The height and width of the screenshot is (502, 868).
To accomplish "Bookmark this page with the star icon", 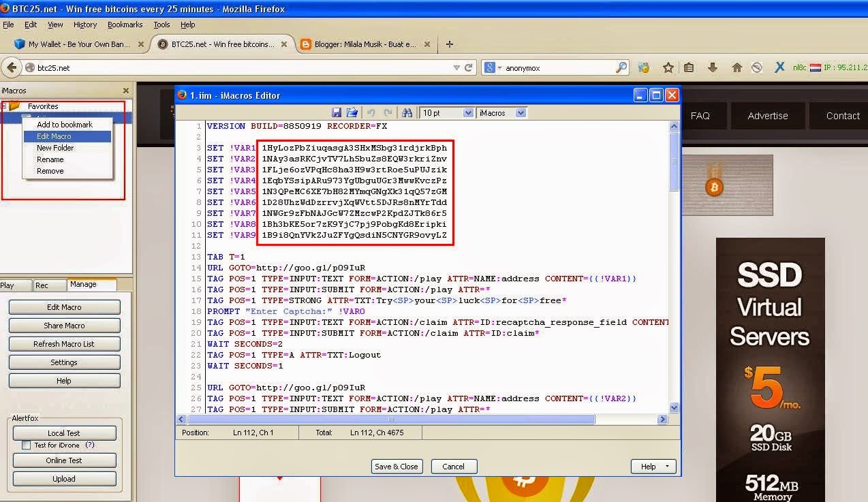I will pos(668,67).
